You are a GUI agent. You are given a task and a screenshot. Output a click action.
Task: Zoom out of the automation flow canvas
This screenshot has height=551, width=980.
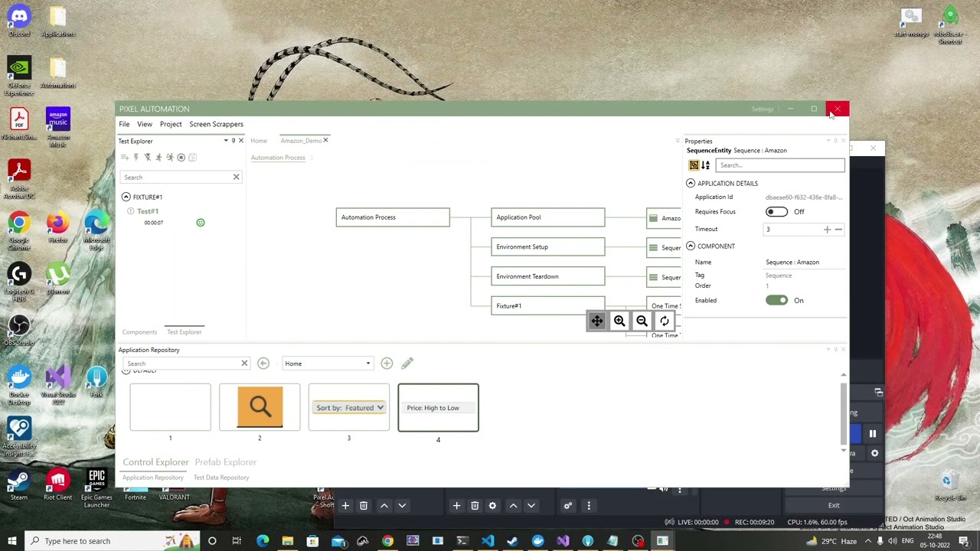tap(642, 321)
